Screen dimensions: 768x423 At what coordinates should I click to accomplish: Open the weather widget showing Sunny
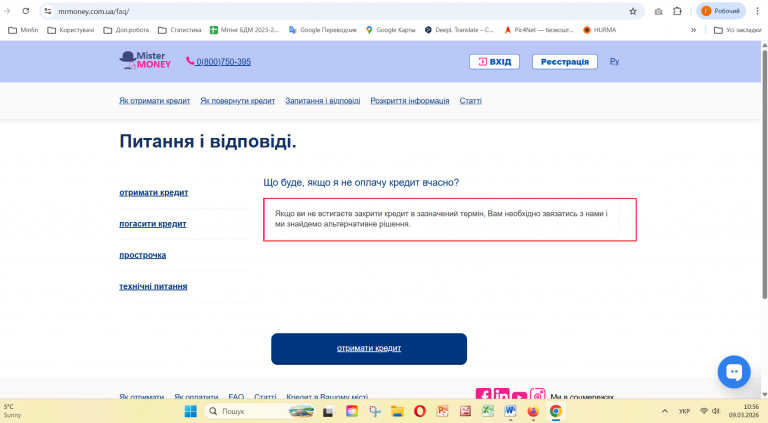coord(13,411)
